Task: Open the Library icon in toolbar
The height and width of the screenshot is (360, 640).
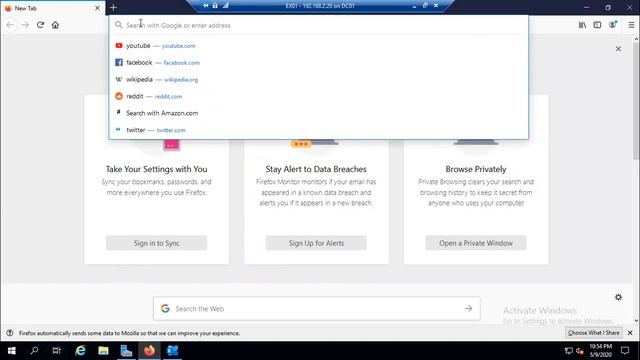Action: coord(582,25)
